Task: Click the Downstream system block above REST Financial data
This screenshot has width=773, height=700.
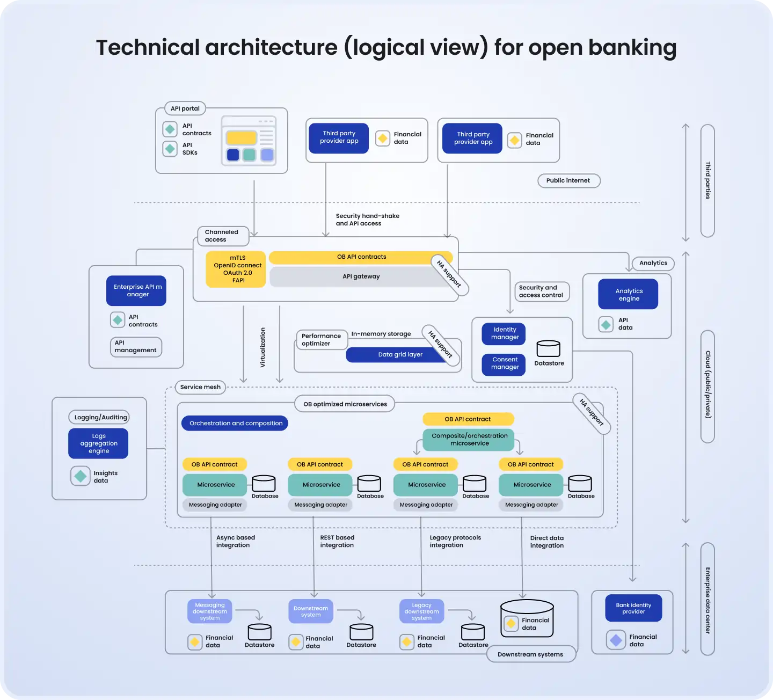Action: pos(311,611)
